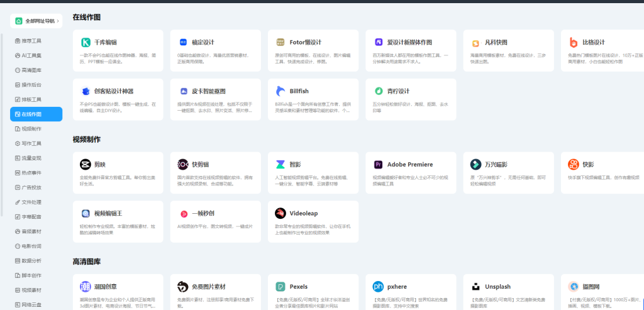Viewport: 644px width, 310px height.
Task: Open the Billfish fish logo icon
Action: (281, 91)
